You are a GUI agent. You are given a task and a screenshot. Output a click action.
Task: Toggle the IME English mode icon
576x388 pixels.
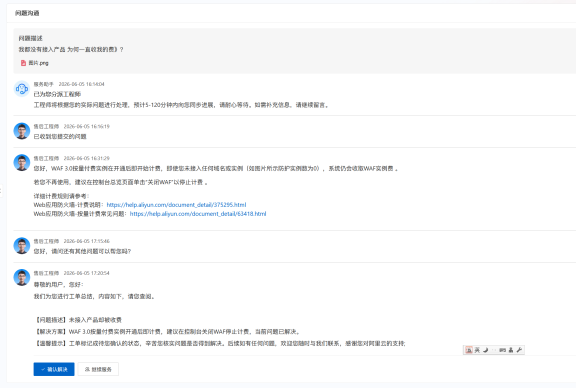477,350
